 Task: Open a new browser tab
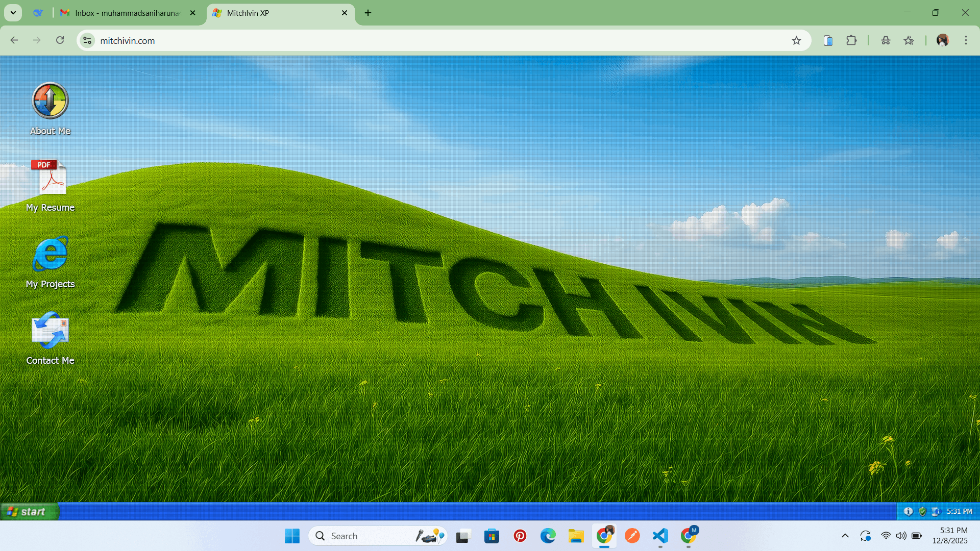368,13
